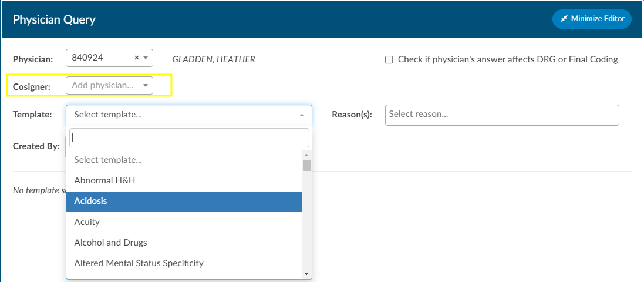644x282 pixels.
Task: Click the Reason(s) label
Action: 352,115
